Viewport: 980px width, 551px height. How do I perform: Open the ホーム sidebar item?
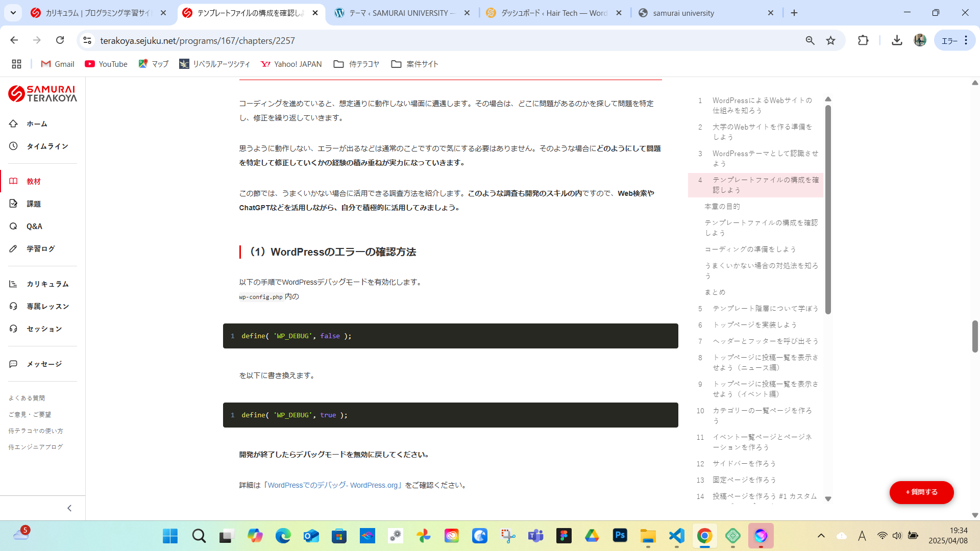pos(37,123)
